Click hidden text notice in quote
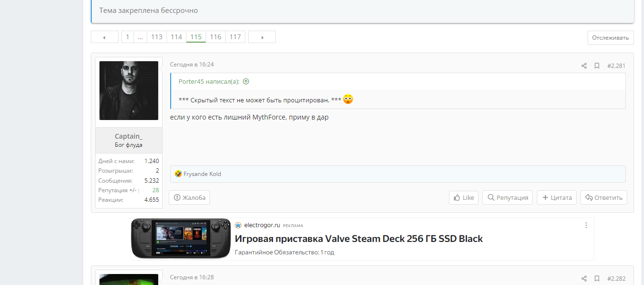The height and width of the screenshot is (285, 644). click(x=260, y=100)
